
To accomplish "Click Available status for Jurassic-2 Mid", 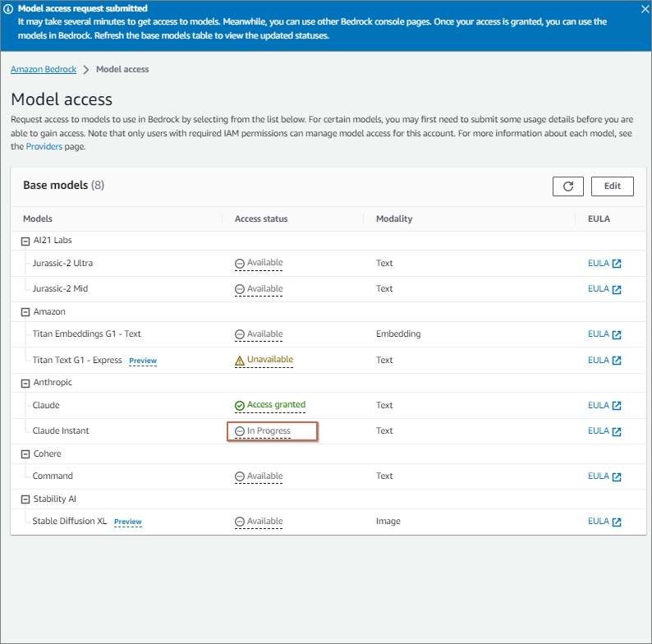I will (259, 288).
